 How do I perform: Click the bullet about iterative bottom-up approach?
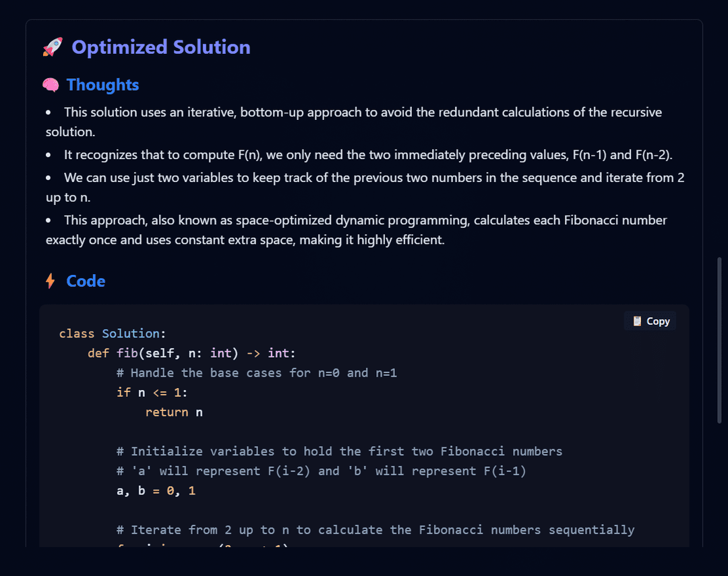coord(354,122)
